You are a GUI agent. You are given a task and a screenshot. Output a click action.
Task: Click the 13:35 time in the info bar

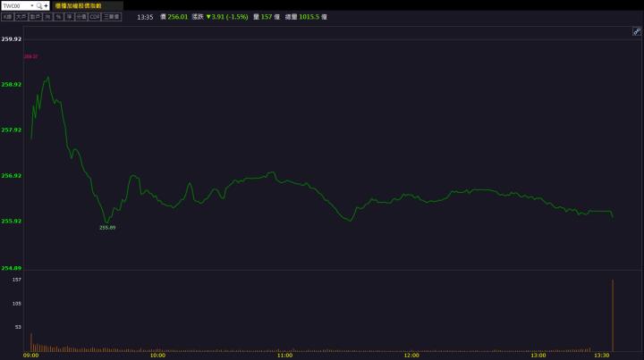coord(145,17)
